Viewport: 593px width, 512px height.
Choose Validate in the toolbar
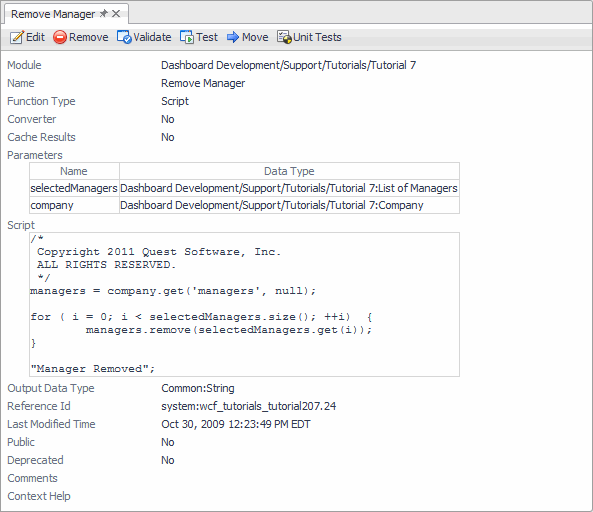pos(152,37)
